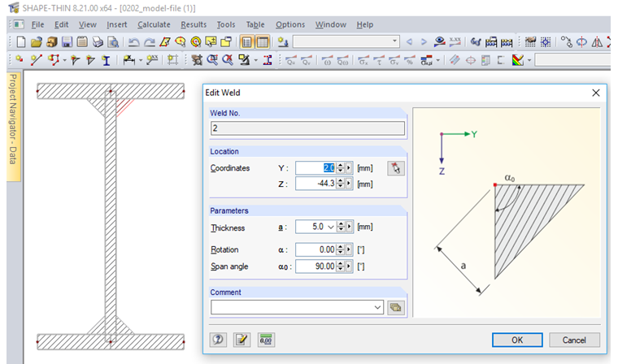Save the current model with floppy icon

coord(67,41)
